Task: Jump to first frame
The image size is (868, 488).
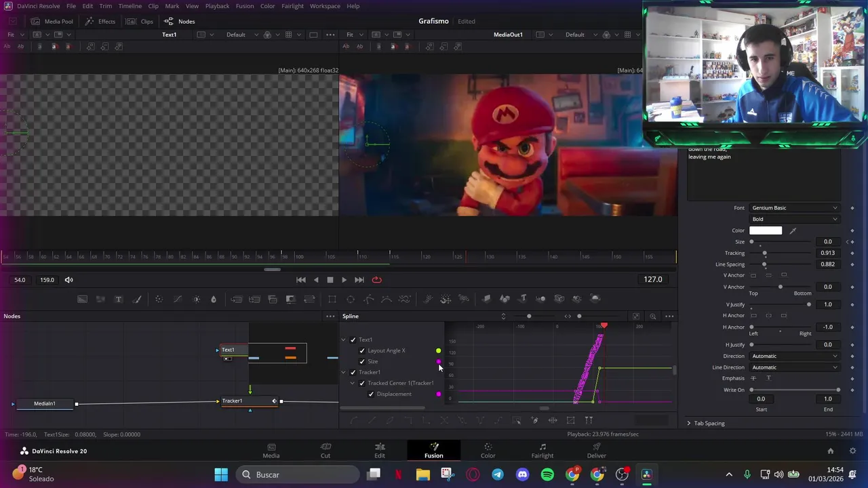Action: coord(301,280)
